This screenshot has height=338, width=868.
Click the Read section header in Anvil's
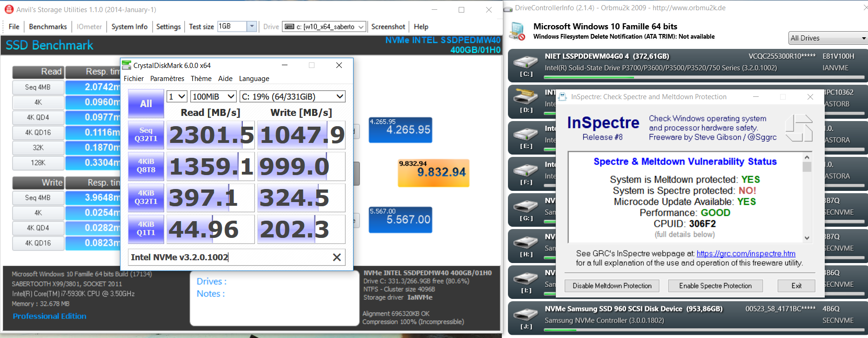[38, 72]
